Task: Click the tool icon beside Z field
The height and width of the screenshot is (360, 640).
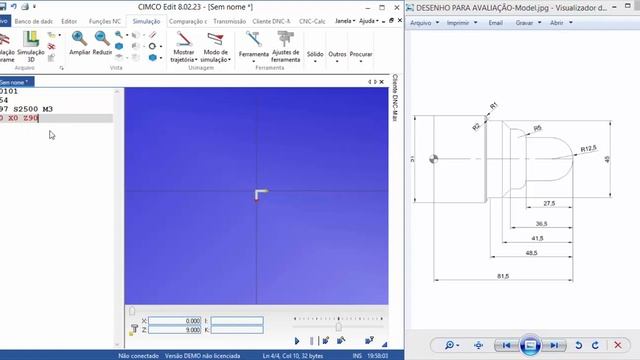Action: click(x=133, y=330)
